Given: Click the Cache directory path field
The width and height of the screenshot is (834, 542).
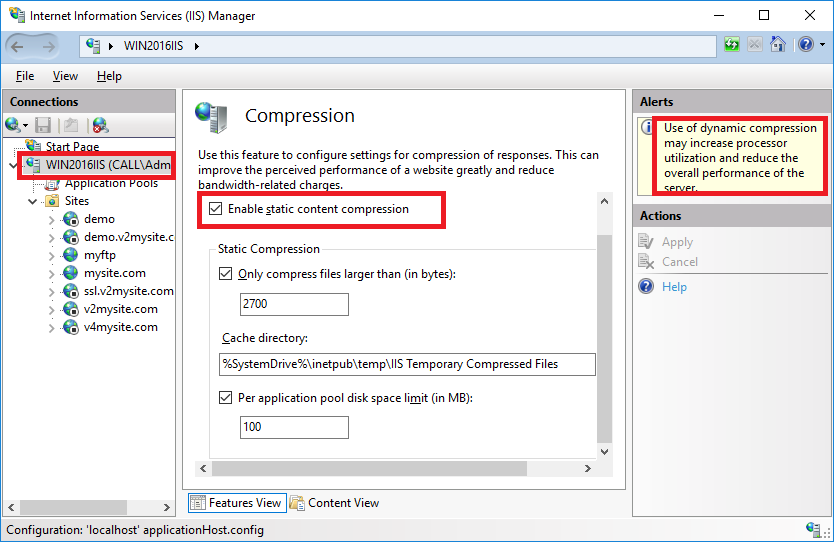Looking at the screenshot, I should [x=407, y=364].
